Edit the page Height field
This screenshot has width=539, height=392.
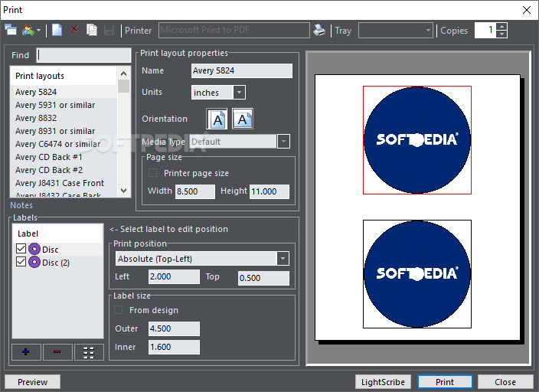[x=269, y=191]
